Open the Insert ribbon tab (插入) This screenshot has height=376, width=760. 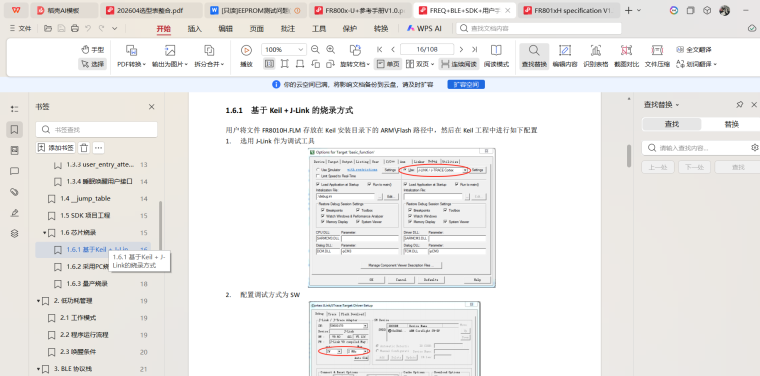coord(194,29)
